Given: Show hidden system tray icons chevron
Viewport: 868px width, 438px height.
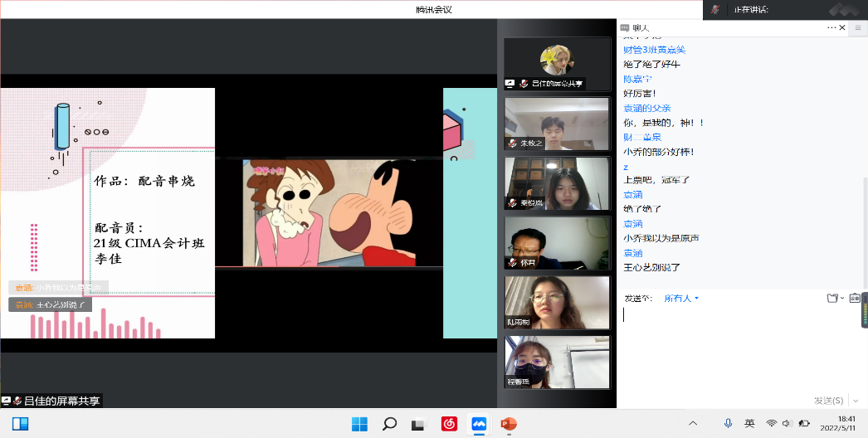Looking at the screenshot, I should [x=693, y=424].
